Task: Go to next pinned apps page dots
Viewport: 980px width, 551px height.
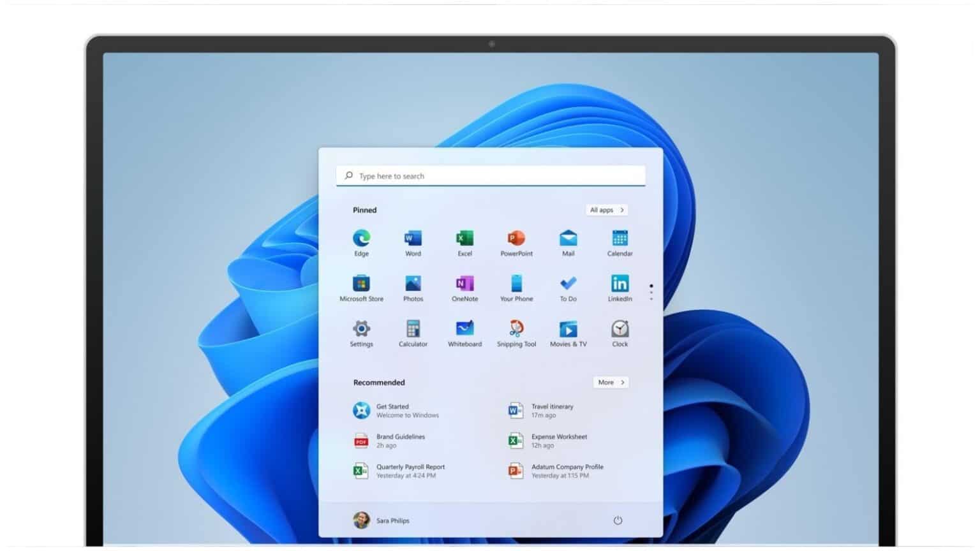Action: tap(651, 293)
